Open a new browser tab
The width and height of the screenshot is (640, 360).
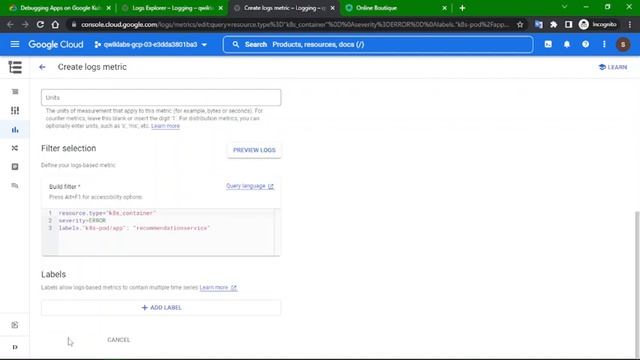[x=462, y=8]
